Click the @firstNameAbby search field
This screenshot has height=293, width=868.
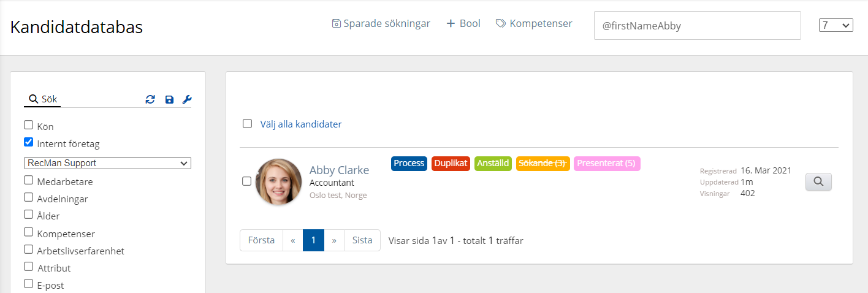(697, 26)
